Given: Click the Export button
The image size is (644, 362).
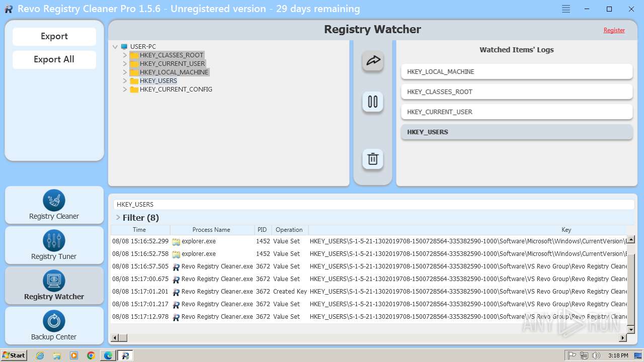Looking at the screenshot, I should pyautogui.click(x=54, y=36).
